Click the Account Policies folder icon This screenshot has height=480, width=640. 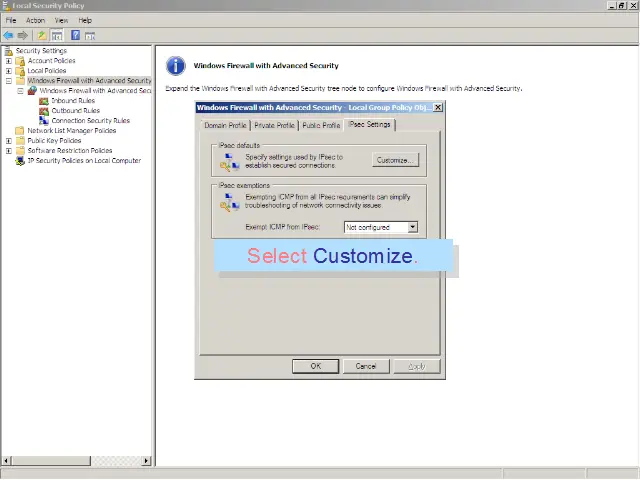click(20, 61)
